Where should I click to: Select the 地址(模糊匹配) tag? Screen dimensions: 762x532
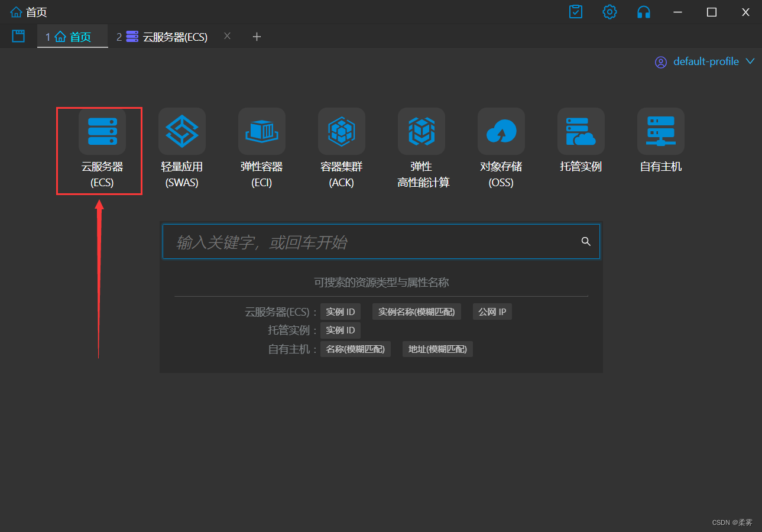[438, 349]
